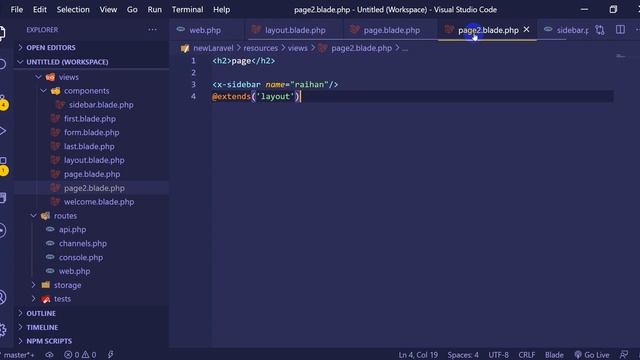The height and width of the screenshot is (360, 640).
Task: Click UTF-8 encoding in status bar
Action: point(498,355)
